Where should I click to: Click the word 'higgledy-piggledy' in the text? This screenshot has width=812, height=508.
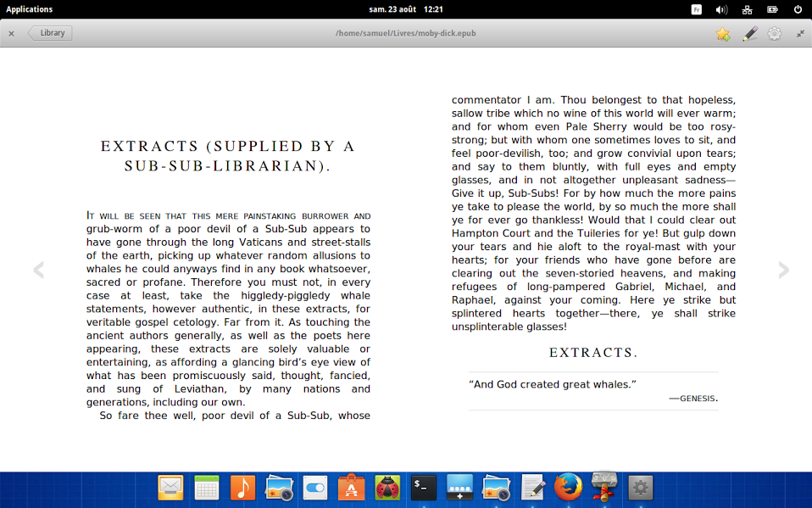(x=286, y=296)
